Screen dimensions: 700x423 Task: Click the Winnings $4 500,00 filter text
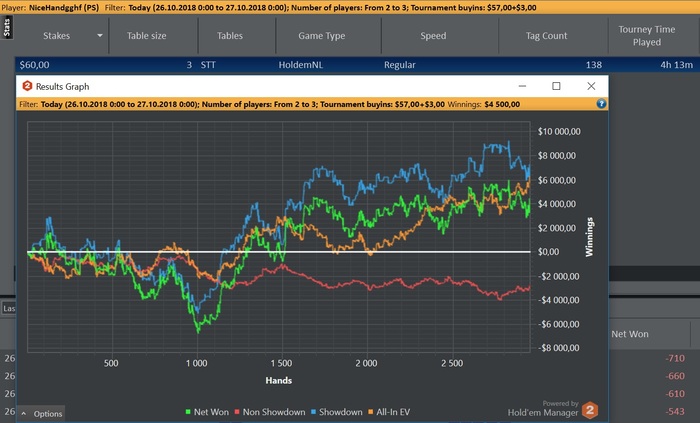[x=483, y=104]
